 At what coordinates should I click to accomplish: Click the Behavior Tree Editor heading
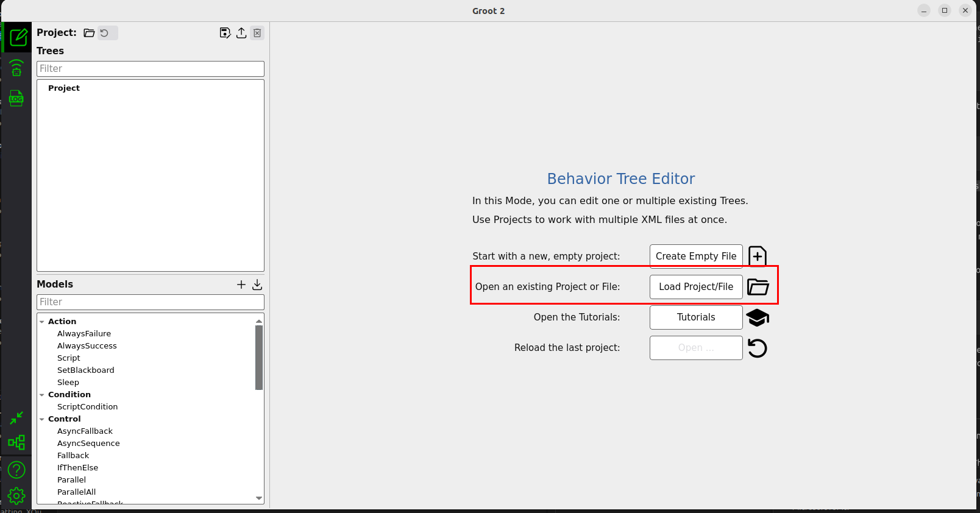[621, 179]
